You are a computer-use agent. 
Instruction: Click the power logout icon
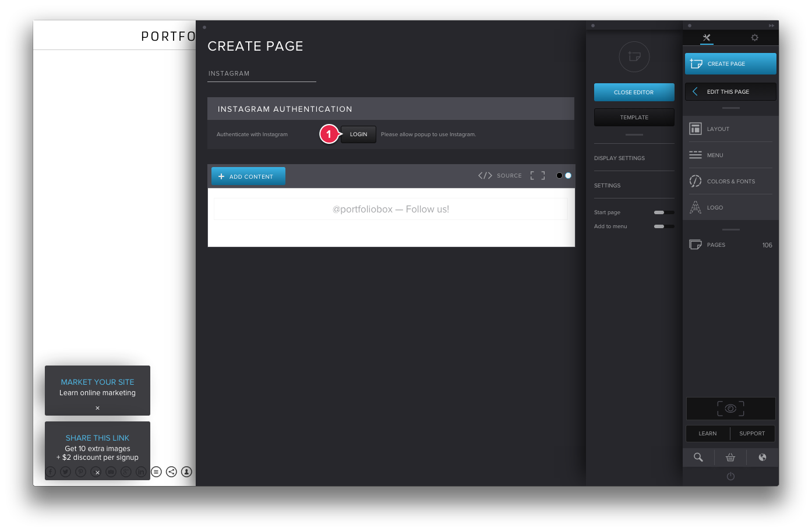(730, 476)
